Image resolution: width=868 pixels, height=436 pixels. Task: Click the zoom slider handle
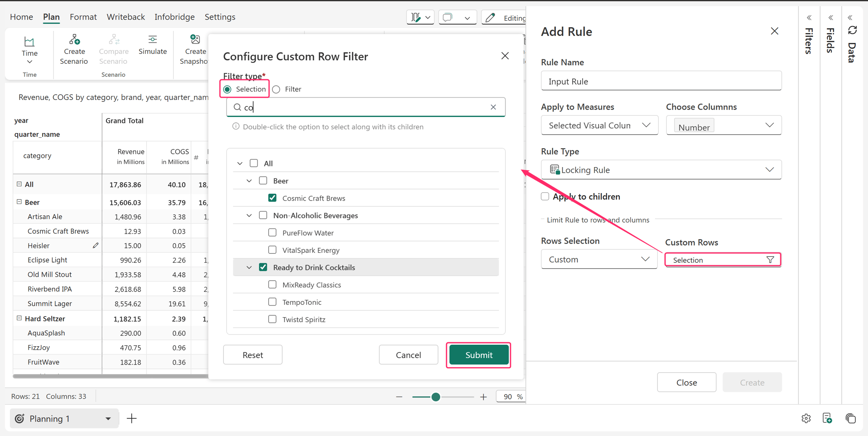436,397
